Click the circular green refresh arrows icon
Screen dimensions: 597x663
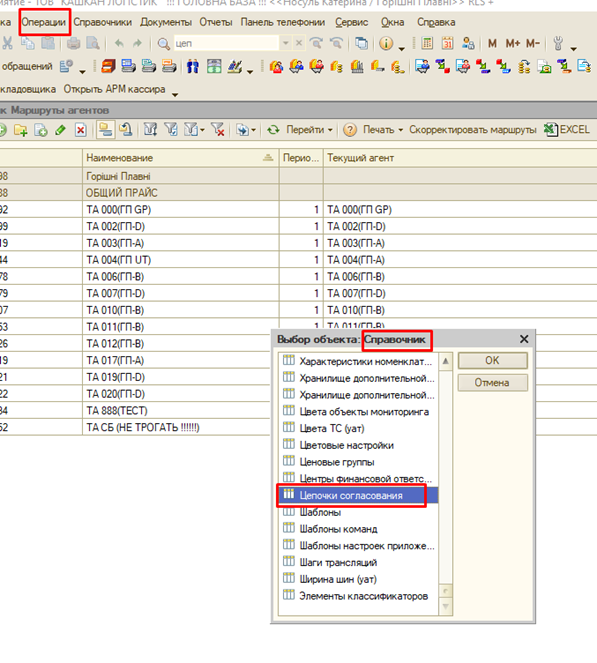point(273,130)
